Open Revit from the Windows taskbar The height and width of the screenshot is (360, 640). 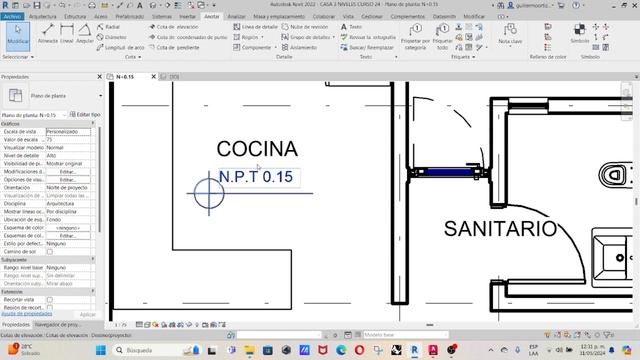tap(415, 350)
